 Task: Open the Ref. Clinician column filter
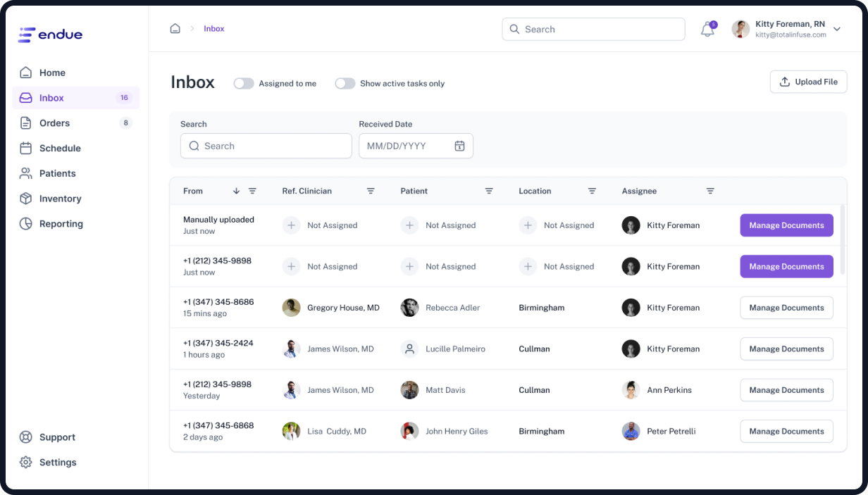(x=371, y=191)
